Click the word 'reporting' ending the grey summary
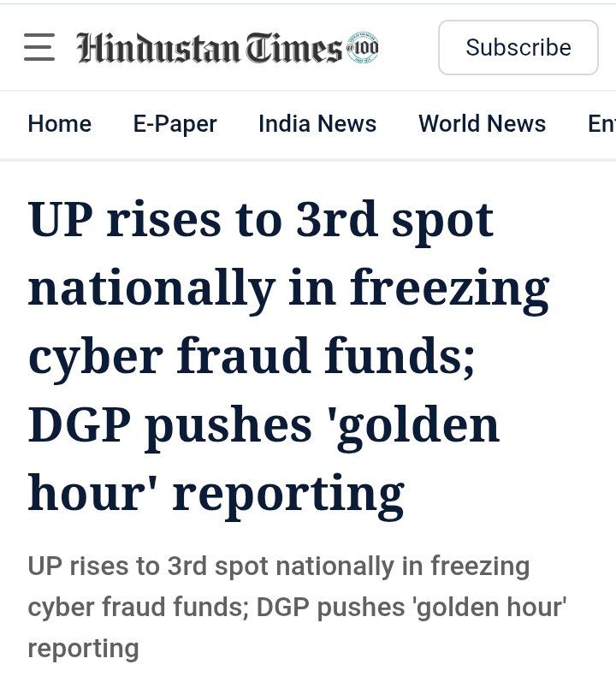This screenshot has height=694, width=616. [x=83, y=648]
